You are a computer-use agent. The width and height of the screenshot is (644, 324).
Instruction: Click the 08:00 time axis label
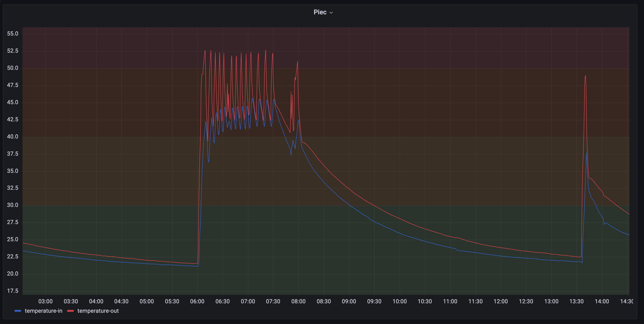click(298, 301)
